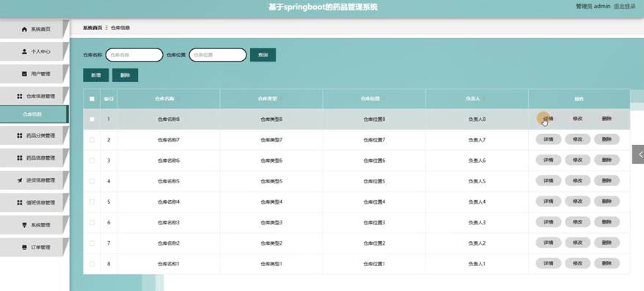This screenshot has height=291, width=644.
Task: Open 详情 for row 仓库名称6
Action: click(x=549, y=160)
